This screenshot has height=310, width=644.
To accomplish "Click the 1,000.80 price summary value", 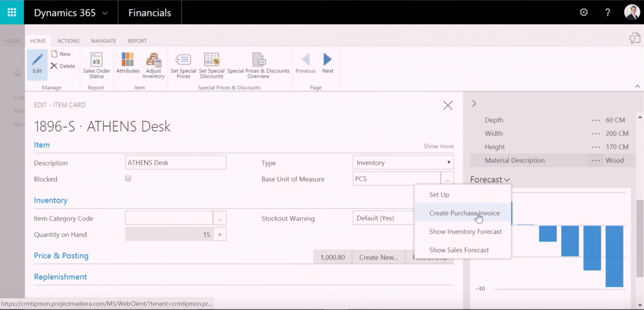I will [332, 257].
